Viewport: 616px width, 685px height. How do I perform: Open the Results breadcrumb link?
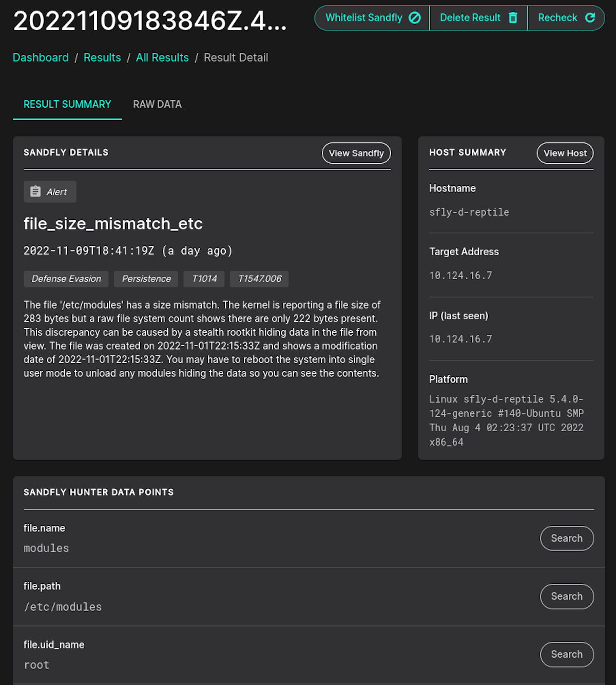point(102,58)
